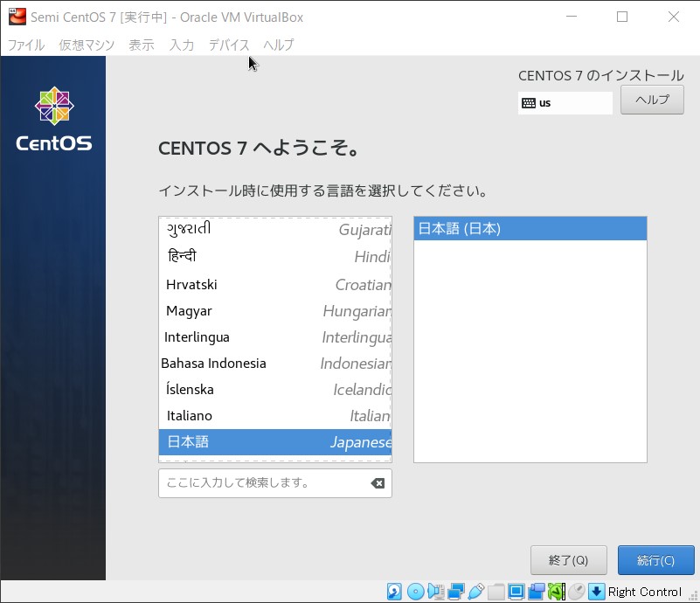Select Íslenska (Icelandic) language

[x=275, y=390]
